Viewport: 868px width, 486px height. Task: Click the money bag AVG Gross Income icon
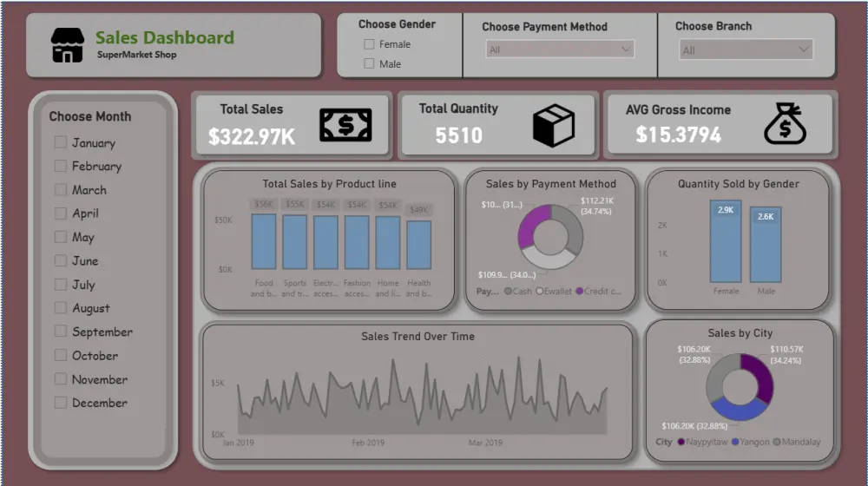coord(785,123)
